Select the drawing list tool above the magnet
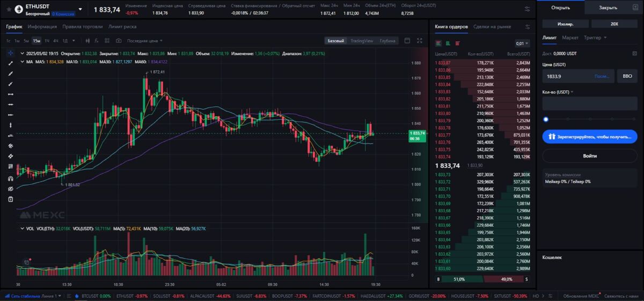 point(10,166)
